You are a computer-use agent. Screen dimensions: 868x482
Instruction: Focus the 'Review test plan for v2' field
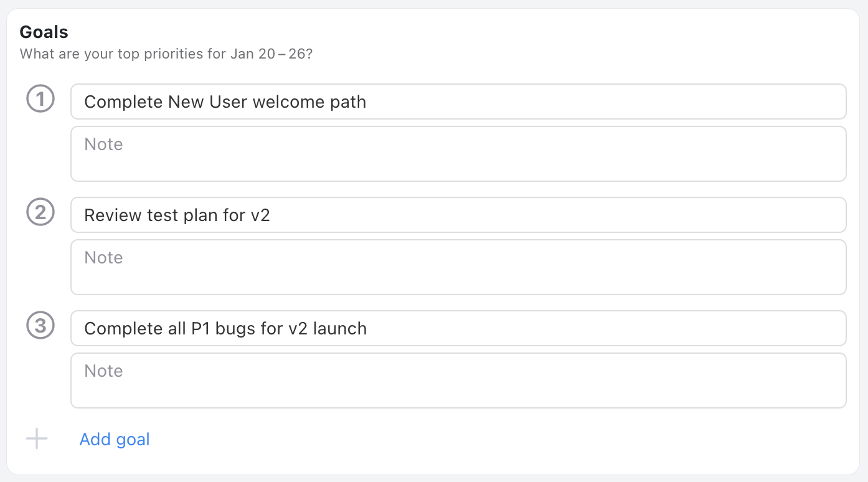click(x=458, y=215)
